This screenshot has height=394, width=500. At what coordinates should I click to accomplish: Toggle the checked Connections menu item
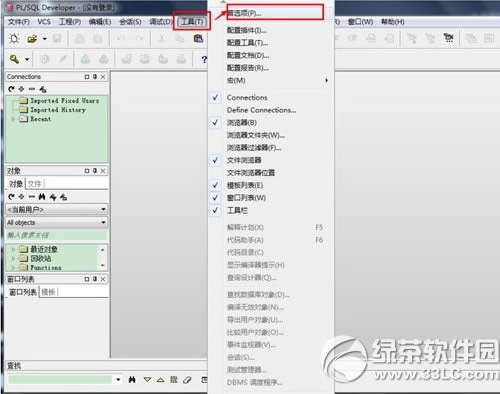click(x=247, y=98)
